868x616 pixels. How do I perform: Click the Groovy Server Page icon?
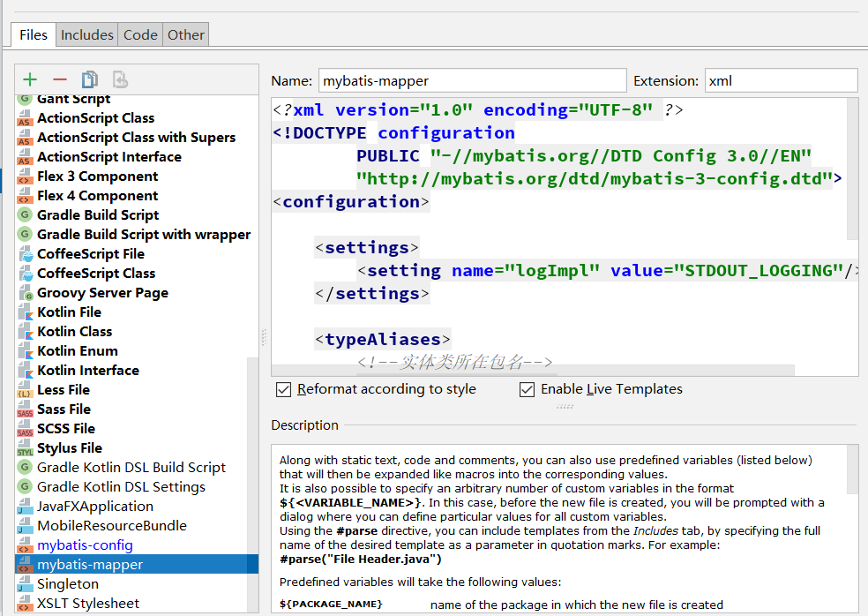click(x=26, y=292)
